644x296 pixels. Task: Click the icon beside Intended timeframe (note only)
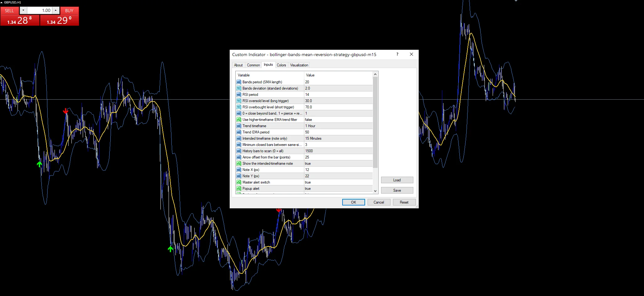point(238,138)
